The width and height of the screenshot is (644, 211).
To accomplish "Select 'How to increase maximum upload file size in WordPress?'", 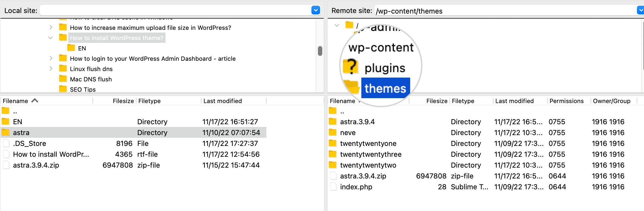I will pos(151,28).
